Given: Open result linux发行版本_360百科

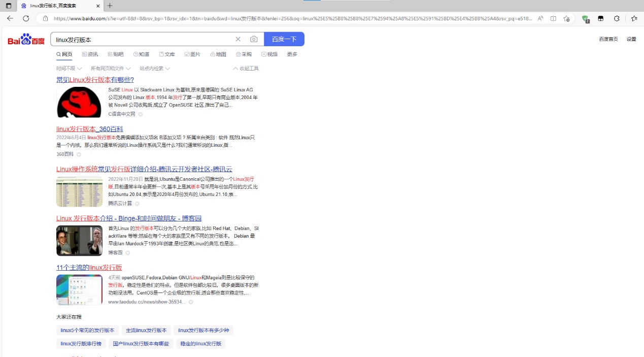Looking at the screenshot, I should (90, 129).
